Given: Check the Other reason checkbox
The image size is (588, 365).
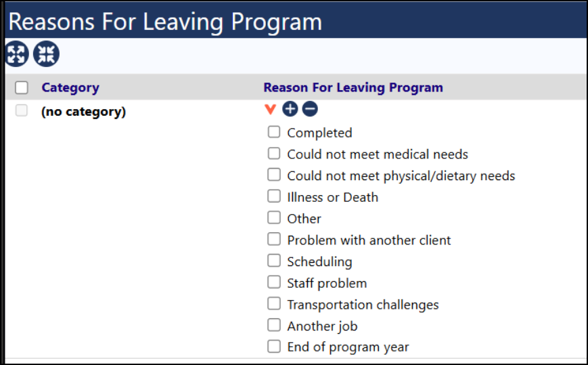Looking at the screenshot, I should pyautogui.click(x=274, y=217).
